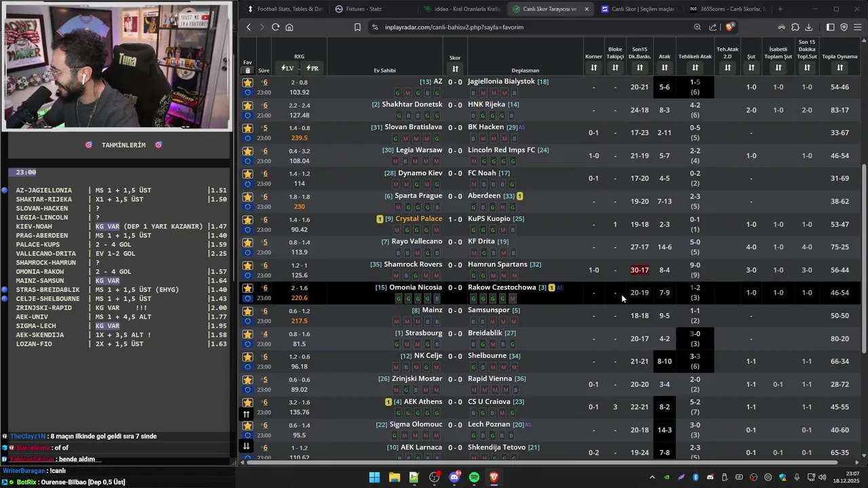
Task: Toggle favorite star for Mainz row
Action: coord(248,311)
